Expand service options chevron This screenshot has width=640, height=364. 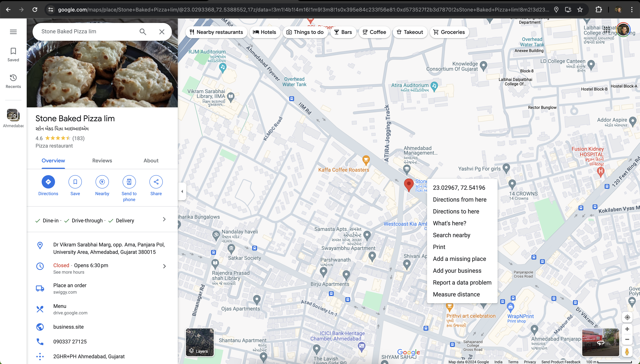(164, 220)
